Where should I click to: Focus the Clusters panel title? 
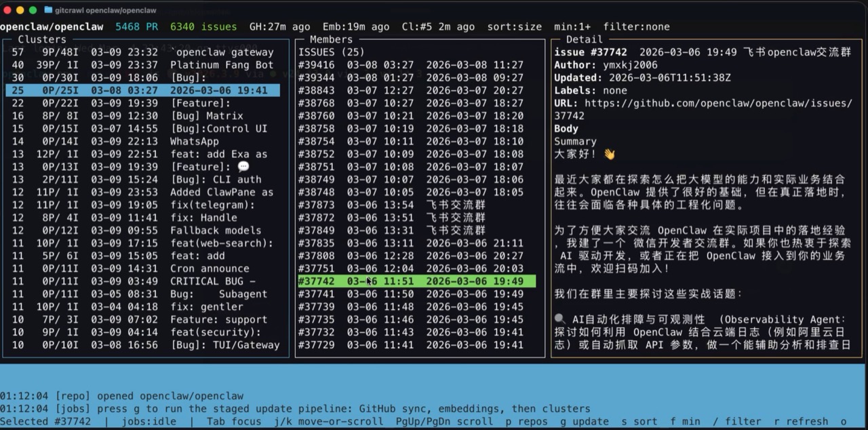(42, 39)
